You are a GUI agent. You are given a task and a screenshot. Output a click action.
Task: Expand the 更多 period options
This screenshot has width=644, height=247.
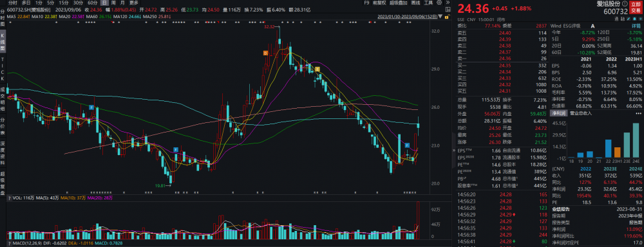(x=134, y=3)
